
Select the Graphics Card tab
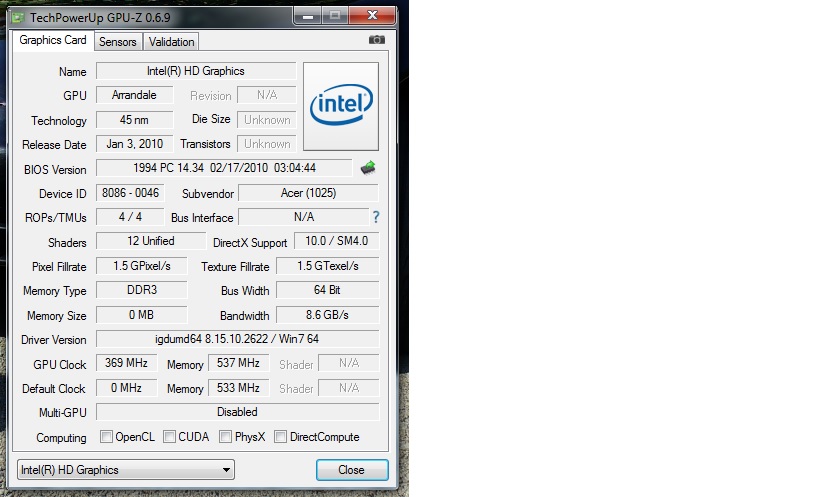pyautogui.click(x=53, y=40)
